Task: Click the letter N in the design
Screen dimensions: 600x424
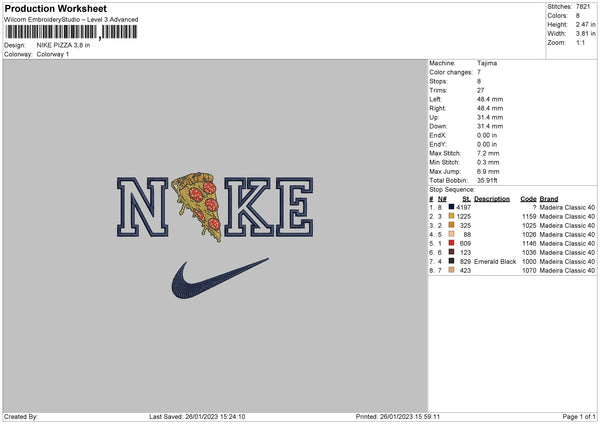Action: [x=142, y=207]
